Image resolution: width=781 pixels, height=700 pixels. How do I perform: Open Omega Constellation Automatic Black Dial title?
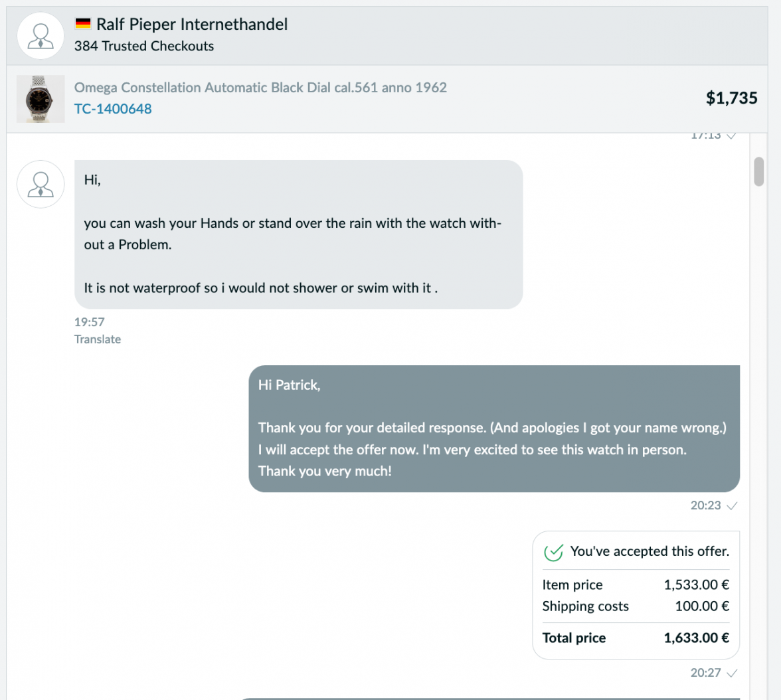coord(260,88)
